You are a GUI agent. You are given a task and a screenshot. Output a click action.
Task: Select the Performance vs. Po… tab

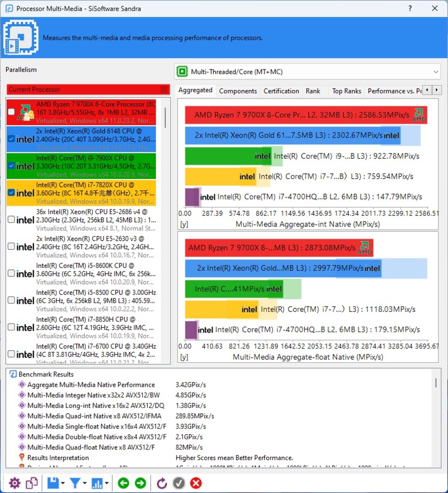click(394, 91)
